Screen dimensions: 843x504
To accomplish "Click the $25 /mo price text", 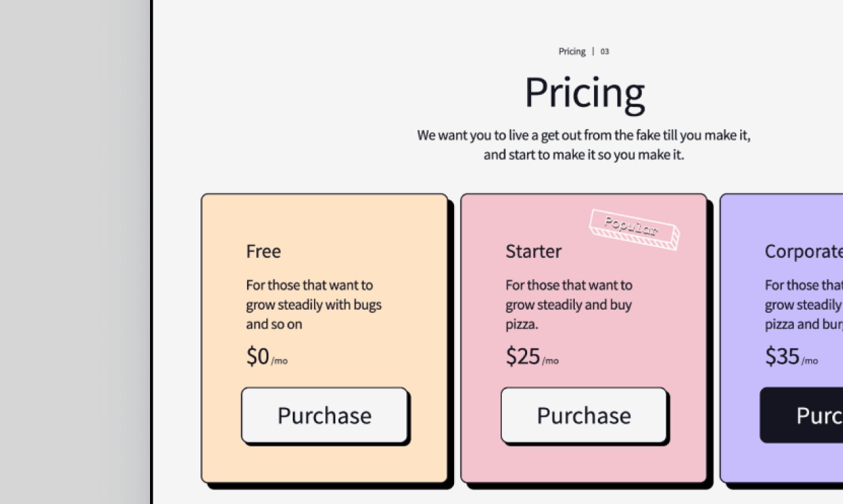I will pyautogui.click(x=532, y=357).
